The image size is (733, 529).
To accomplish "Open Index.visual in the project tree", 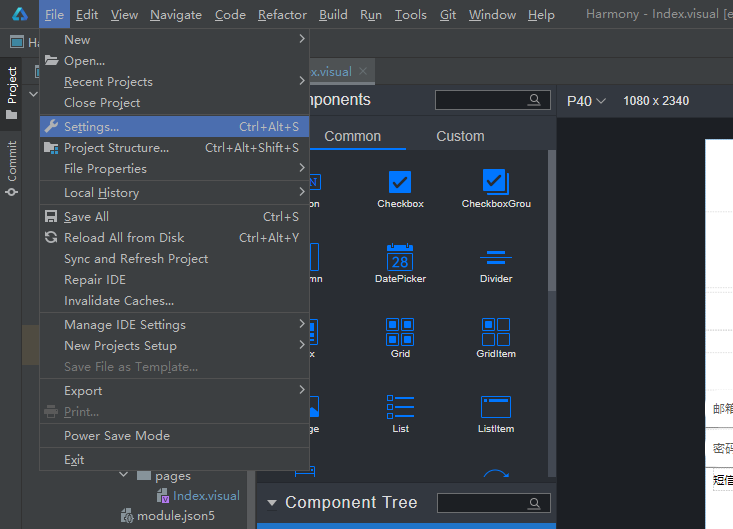I will (206, 496).
